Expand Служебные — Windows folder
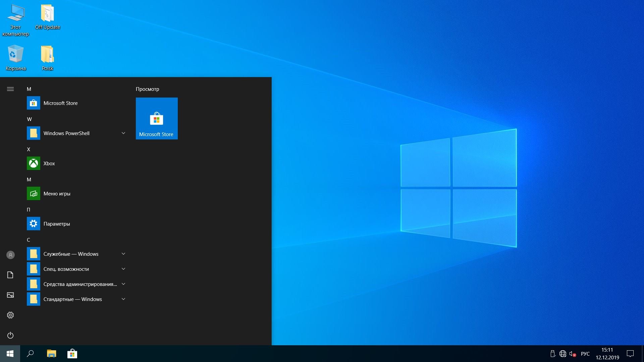This screenshot has height=362, width=644. pyautogui.click(x=123, y=253)
